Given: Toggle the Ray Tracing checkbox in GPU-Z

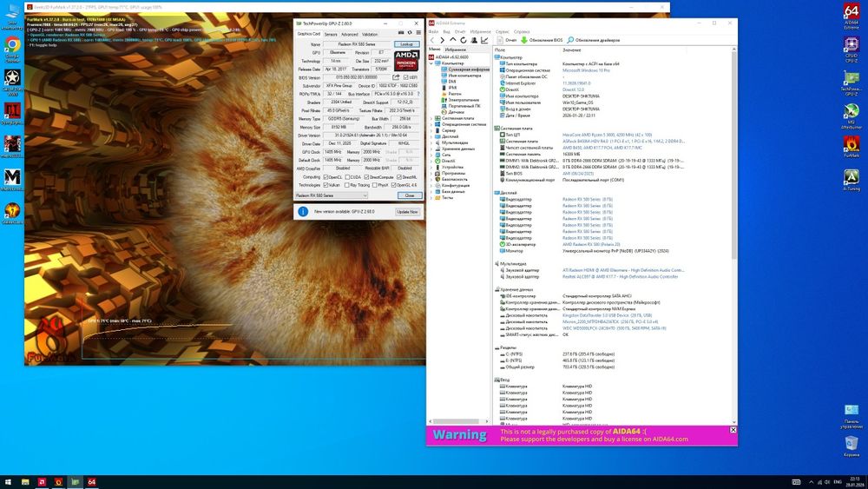Looking at the screenshot, I should (x=347, y=185).
